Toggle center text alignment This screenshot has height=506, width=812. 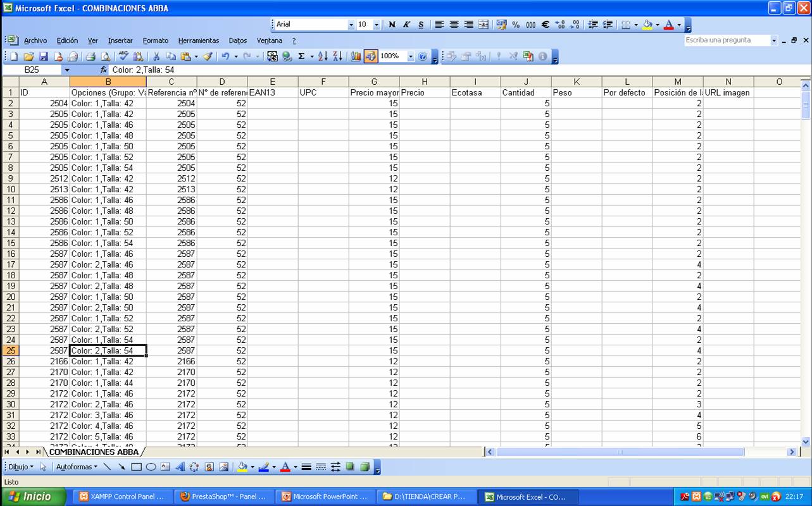[454, 25]
